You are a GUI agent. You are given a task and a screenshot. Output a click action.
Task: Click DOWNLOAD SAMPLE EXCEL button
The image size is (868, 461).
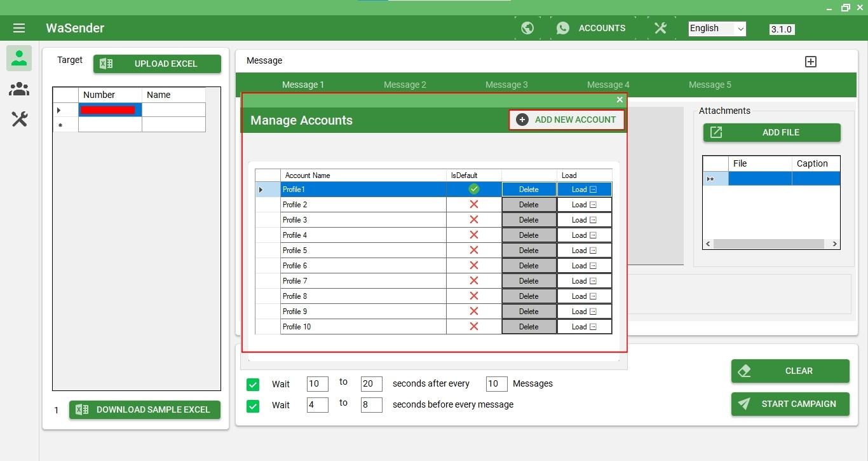coord(145,409)
